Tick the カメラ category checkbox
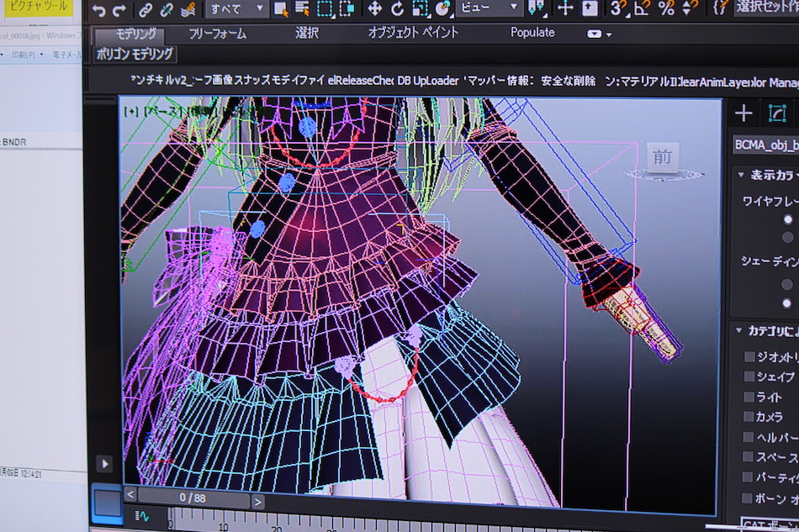 pyautogui.click(x=749, y=417)
